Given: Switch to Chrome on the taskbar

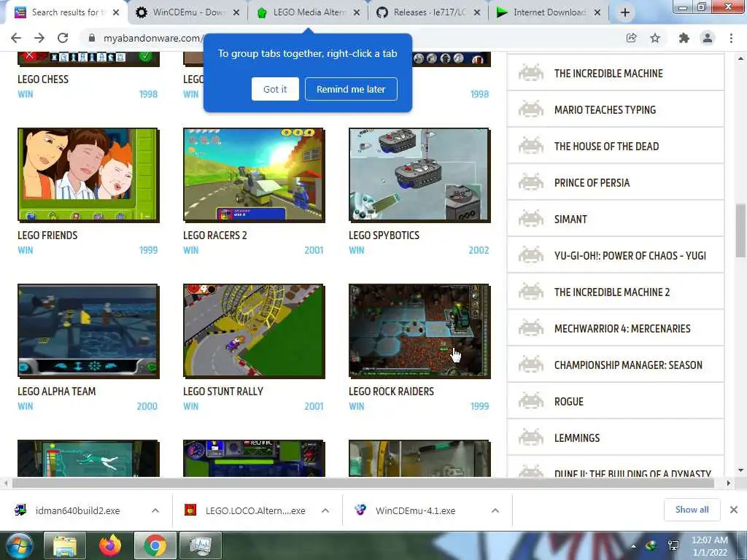Looking at the screenshot, I should point(155,545).
